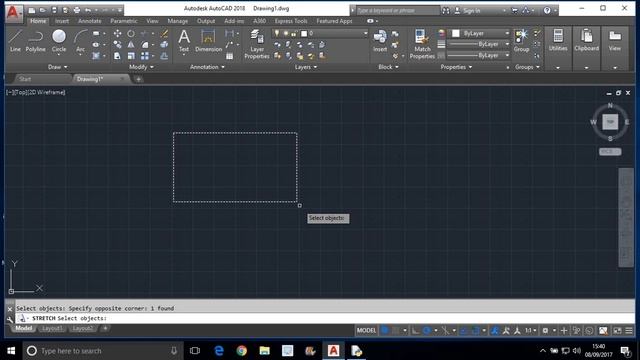Toggle clean screen mode in status bar

[617, 331]
